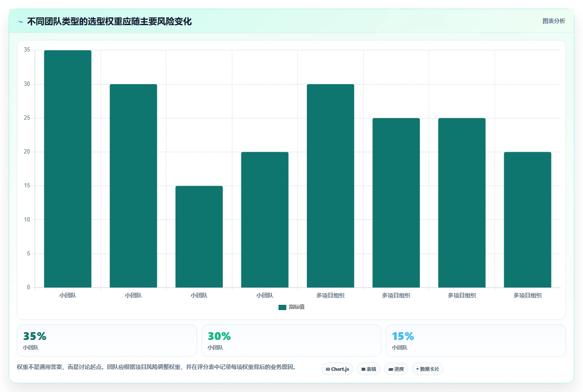Open the 35% 小团队 data card
The width and height of the screenshot is (583, 392).
(x=107, y=340)
